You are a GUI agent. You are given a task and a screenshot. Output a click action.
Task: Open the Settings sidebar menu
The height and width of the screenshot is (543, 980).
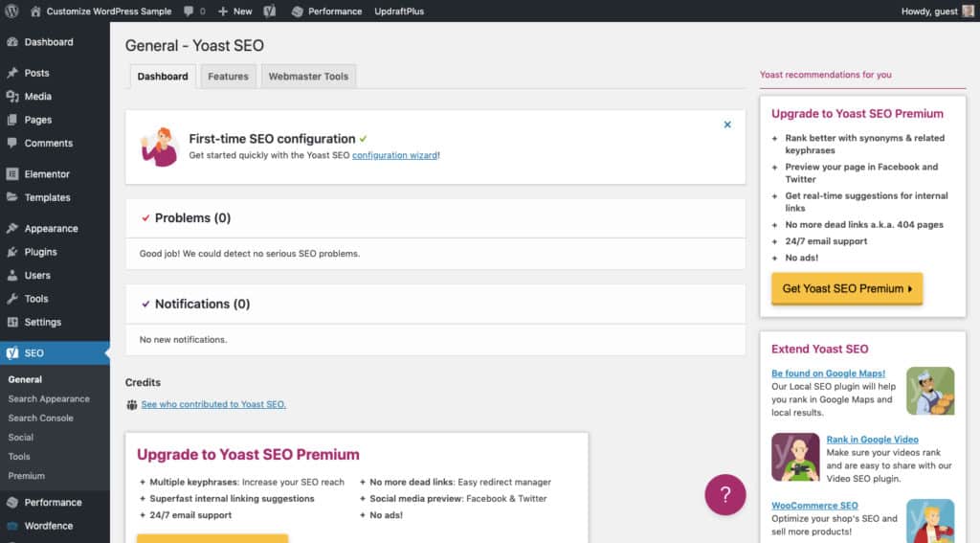point(55,322)
